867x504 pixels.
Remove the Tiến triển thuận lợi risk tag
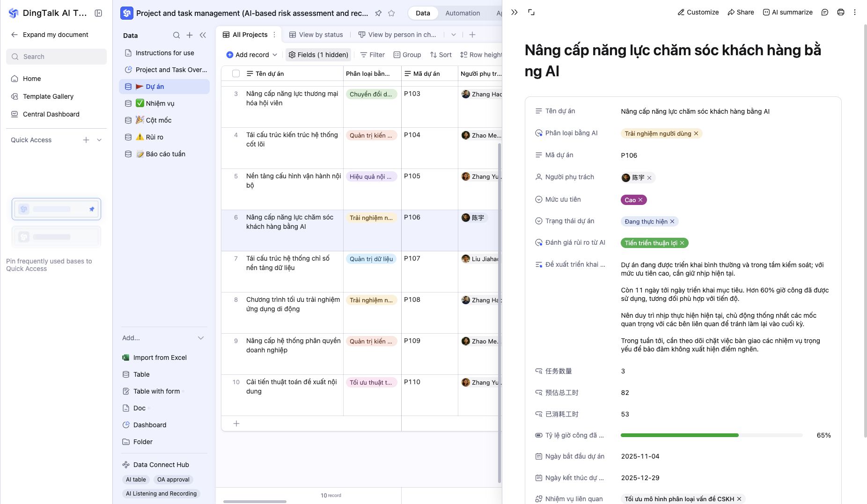(x=682, y=243)
